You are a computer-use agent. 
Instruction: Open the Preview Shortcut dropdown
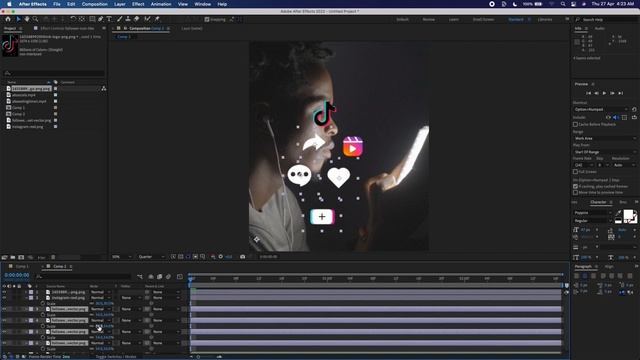tap(600, 109)
